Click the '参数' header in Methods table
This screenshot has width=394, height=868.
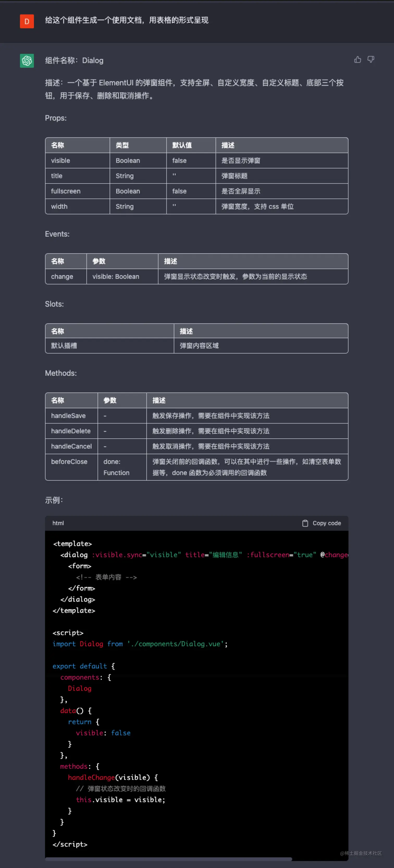pyautogui.click(x=122, y=400)
